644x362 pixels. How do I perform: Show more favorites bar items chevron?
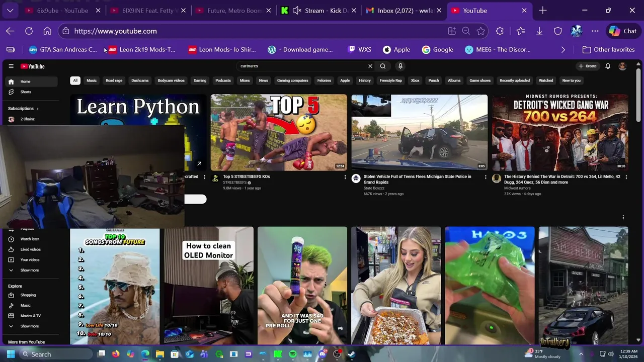pos(563,50)
